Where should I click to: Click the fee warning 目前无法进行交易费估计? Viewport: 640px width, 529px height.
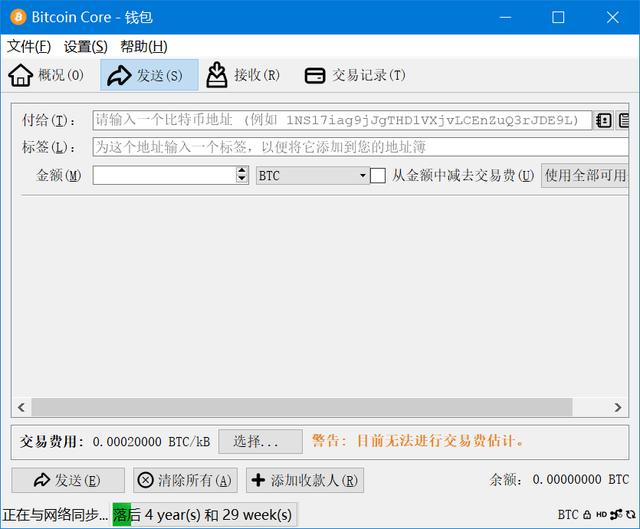(x=418, y=441)
